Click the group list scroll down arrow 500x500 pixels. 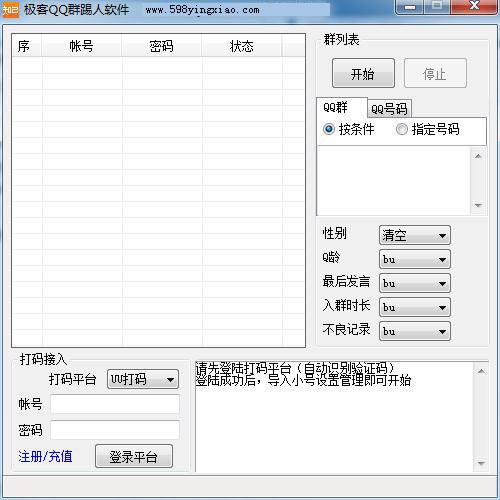(478, 205)
